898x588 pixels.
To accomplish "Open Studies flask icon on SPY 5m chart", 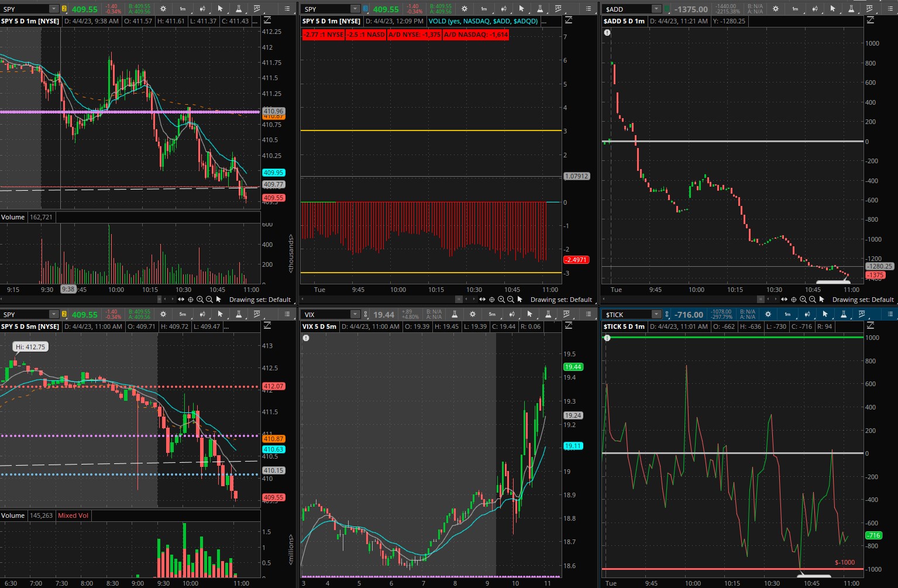I will tap(238, 314).
